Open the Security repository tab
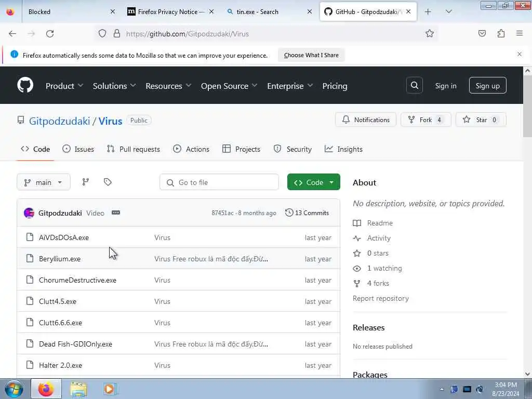This screenshot has height=399, width=532. click(x=292, y=149)
